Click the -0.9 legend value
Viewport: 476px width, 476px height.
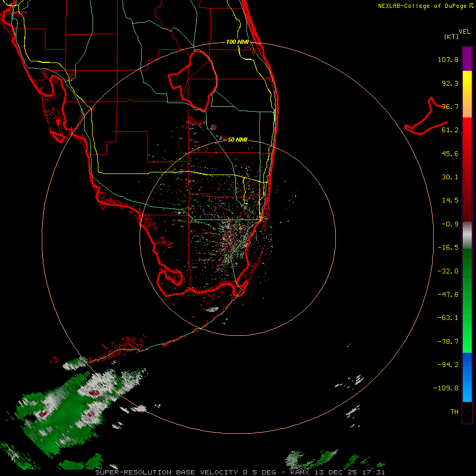(x=450, y=224)
